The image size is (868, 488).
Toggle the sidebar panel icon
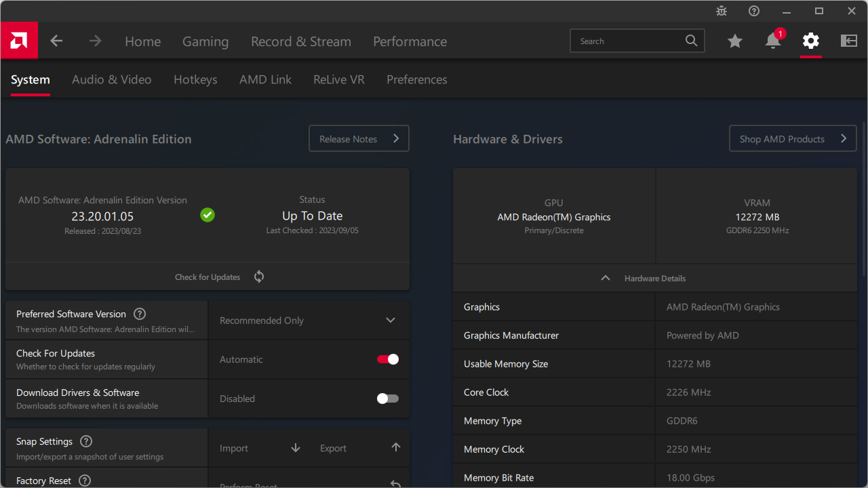849,41
